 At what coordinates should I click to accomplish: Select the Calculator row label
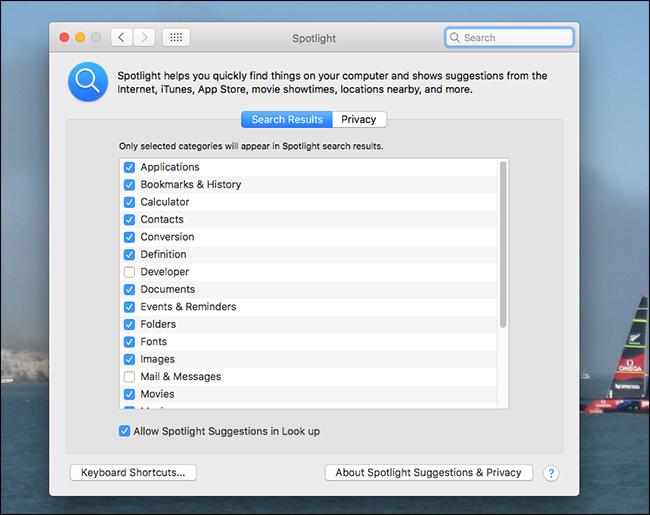click(x=165, y=202)
